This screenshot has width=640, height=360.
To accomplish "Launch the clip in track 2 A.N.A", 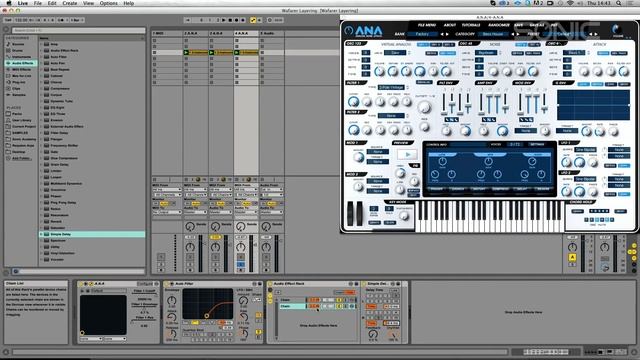I will [187, 52].
